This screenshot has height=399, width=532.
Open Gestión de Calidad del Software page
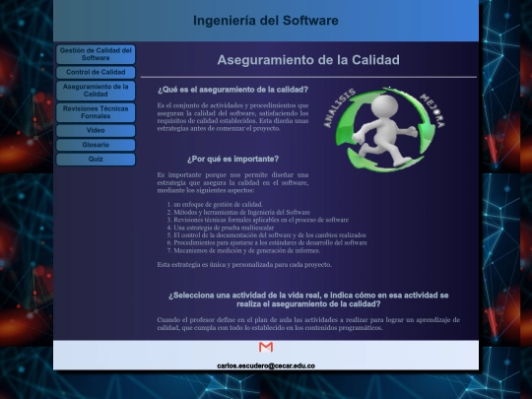click(x=96, y=54)
